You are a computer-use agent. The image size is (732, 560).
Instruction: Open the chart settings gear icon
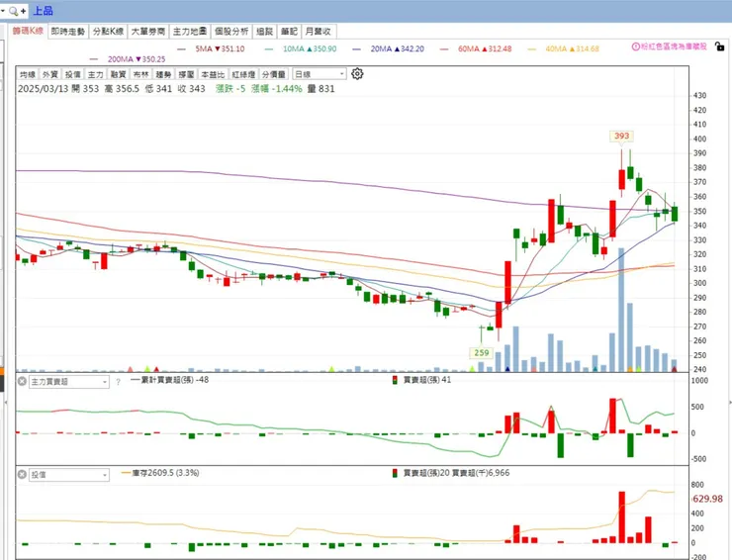[x=357, y=74]
